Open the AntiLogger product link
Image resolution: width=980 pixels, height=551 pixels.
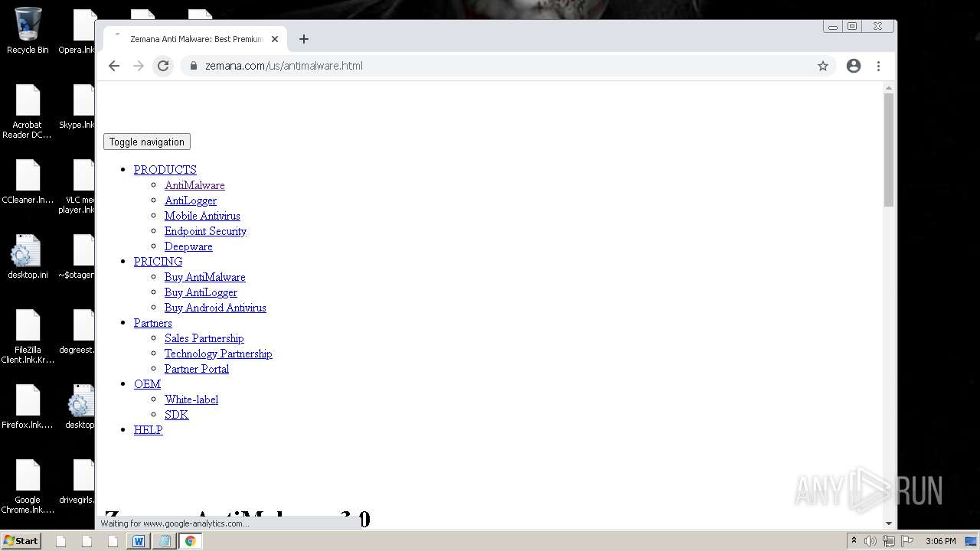pos(191,201)
